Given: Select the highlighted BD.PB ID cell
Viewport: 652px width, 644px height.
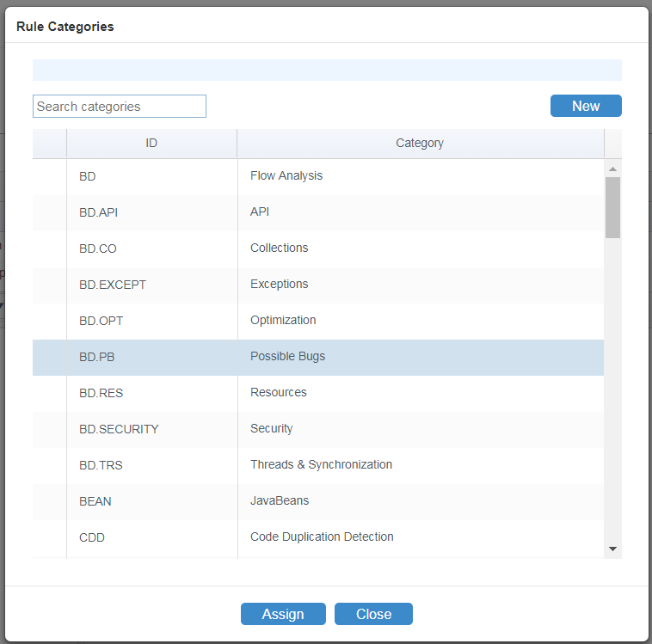Looking at the screenshot, I should (151, 358).
